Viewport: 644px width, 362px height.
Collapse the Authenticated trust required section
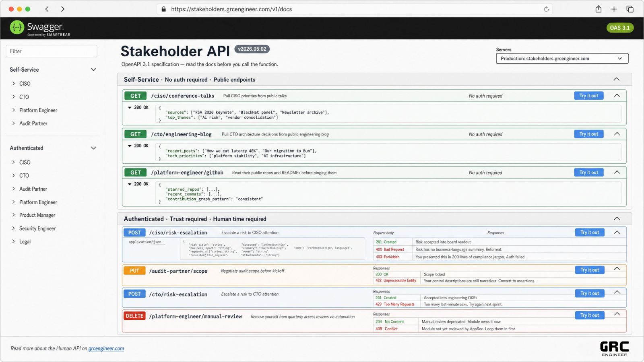click(x=616, y=218)
